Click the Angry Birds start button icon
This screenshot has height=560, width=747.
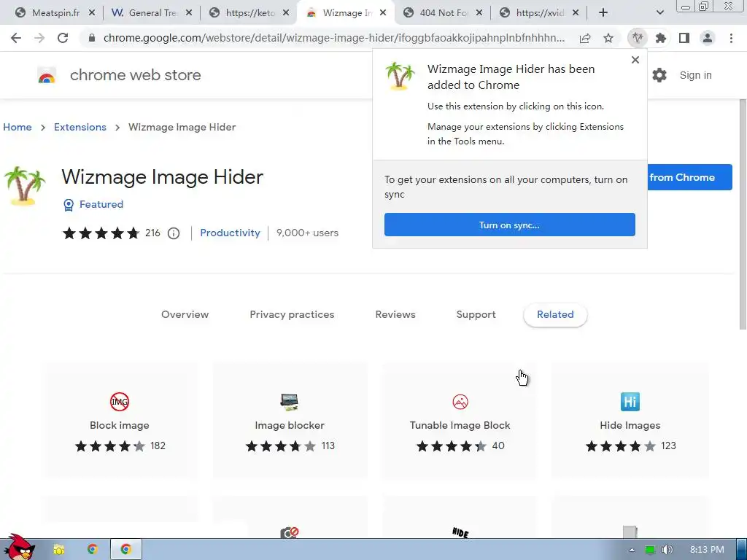pyautogui.click(x=19, y=548)
